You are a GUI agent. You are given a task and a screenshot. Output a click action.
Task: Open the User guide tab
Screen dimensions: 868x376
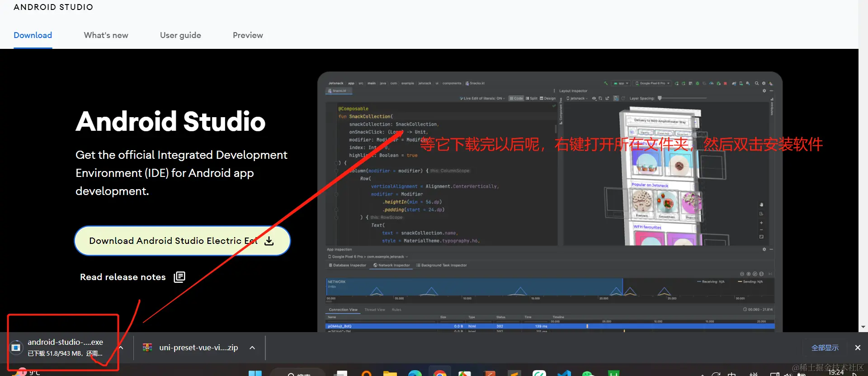[180, 35]
